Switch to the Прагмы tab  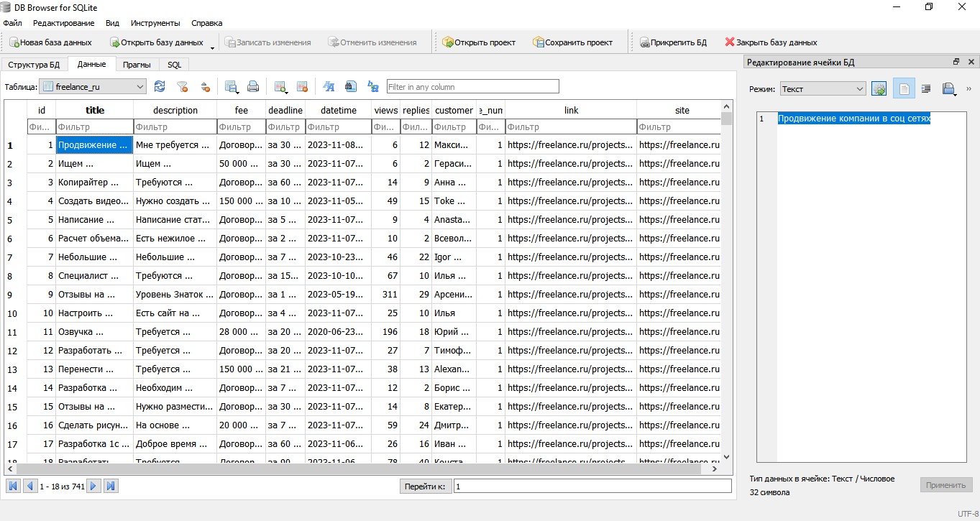point(137,65)
